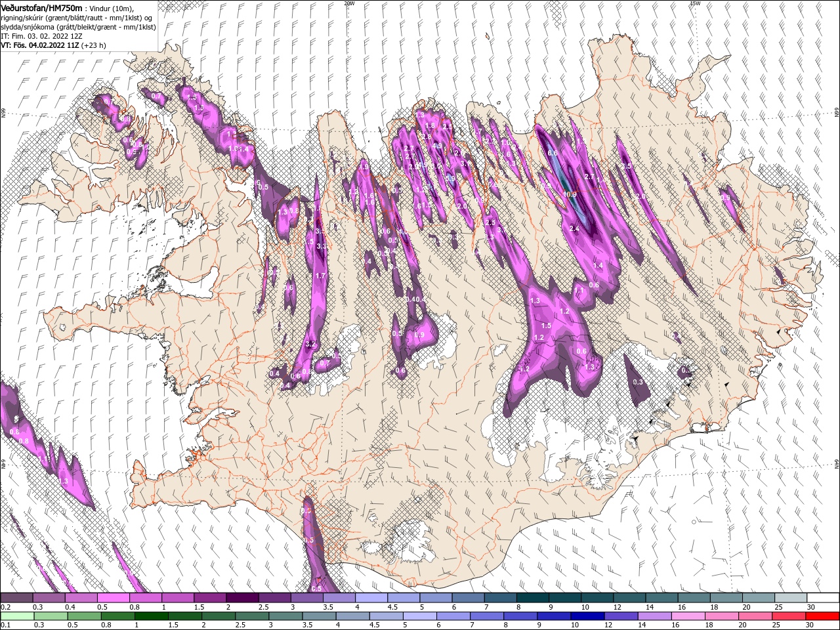Click the 0.1 label on the green scale
Viewport: 840px width, 630px height.
pyautogui.click(x=6, y=625)
